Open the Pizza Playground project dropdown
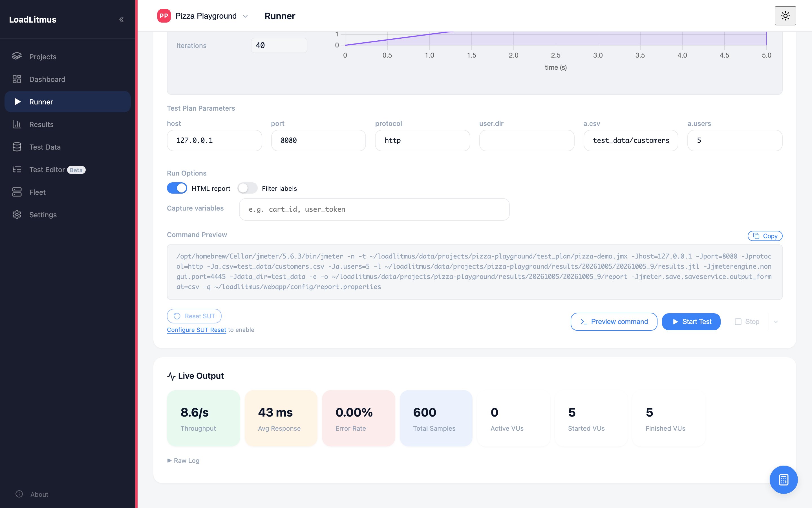The height and width of the screenshot is (508, 812). point(203,16)
